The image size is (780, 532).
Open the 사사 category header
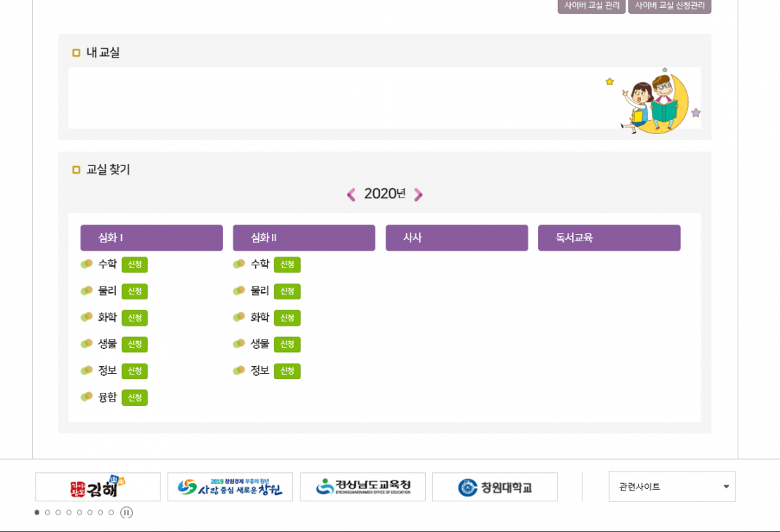pos(456,238)
